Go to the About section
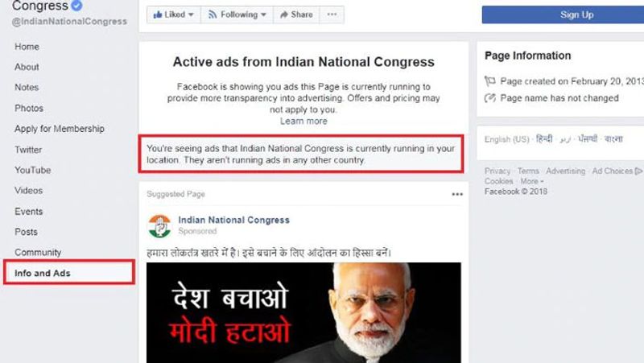This screenshot has width=644, height=363. (x=27, y=67)
